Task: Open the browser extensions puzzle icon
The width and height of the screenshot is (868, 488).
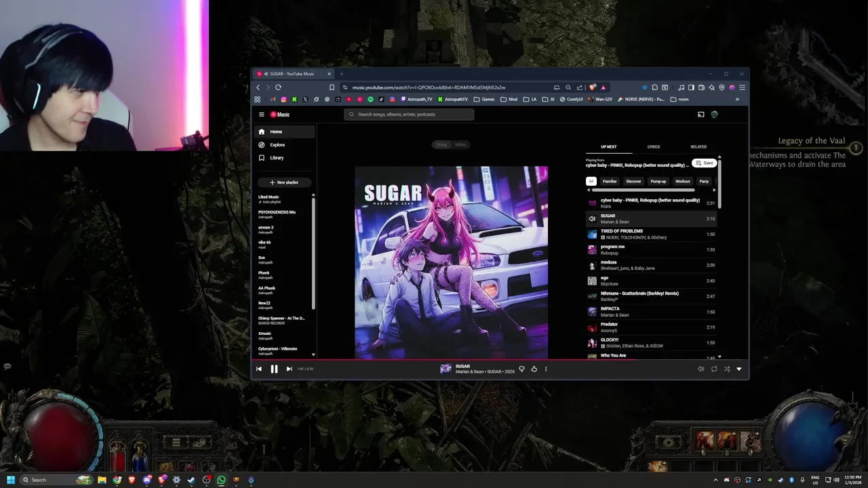Action: 654,87
